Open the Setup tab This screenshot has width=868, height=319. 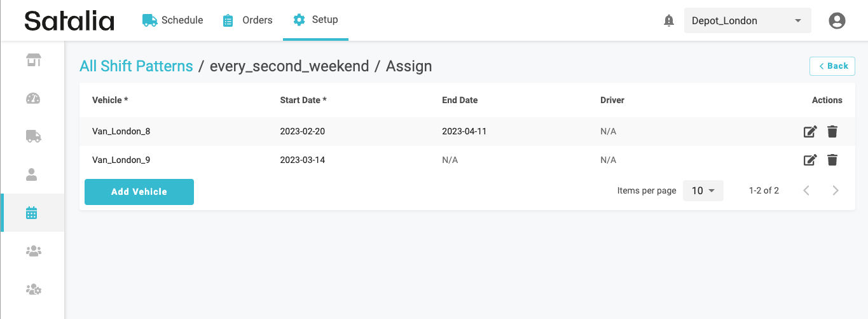pyautogui.click(x=315, y=20)
